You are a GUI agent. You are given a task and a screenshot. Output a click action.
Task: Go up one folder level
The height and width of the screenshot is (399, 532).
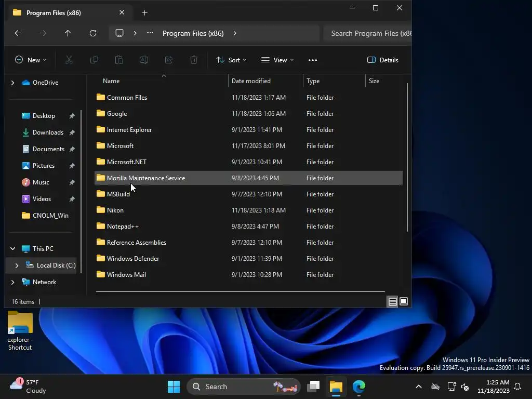[x=68, y=33]
